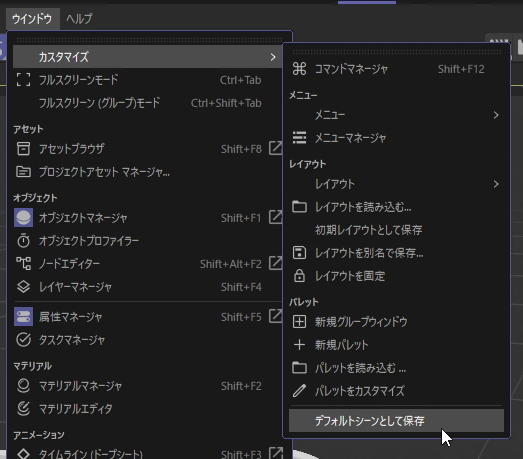523x459 pixels.
Task: Expand the レイアウト submenu arrow
Action: click(496, 184)
